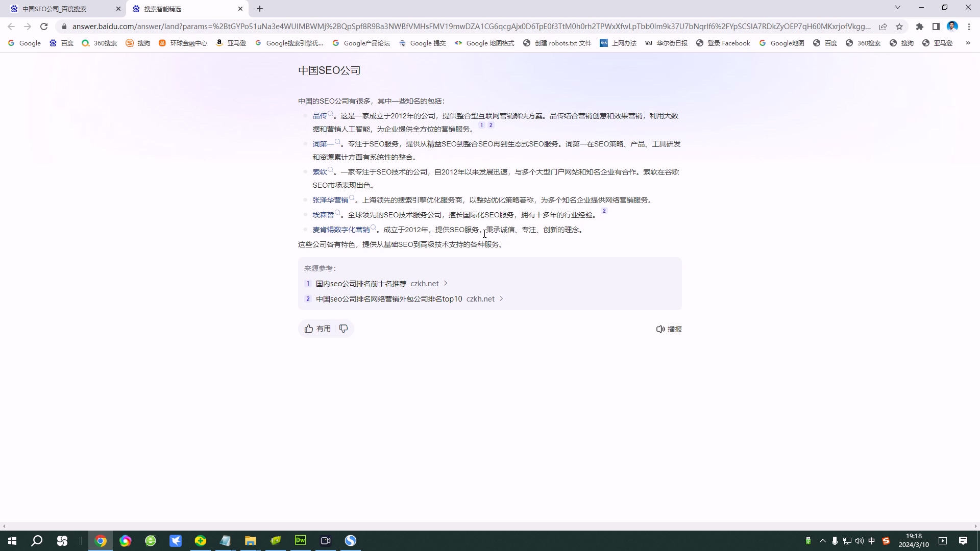Open the first 百度 bookmark with the paw icon
Image resolution: width=980 pixels, height=551 pixels.
point(62,43)
